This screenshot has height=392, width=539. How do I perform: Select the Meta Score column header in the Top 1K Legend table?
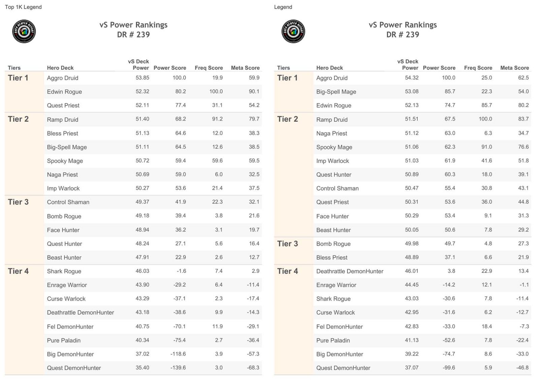click(x=245, y=68)
